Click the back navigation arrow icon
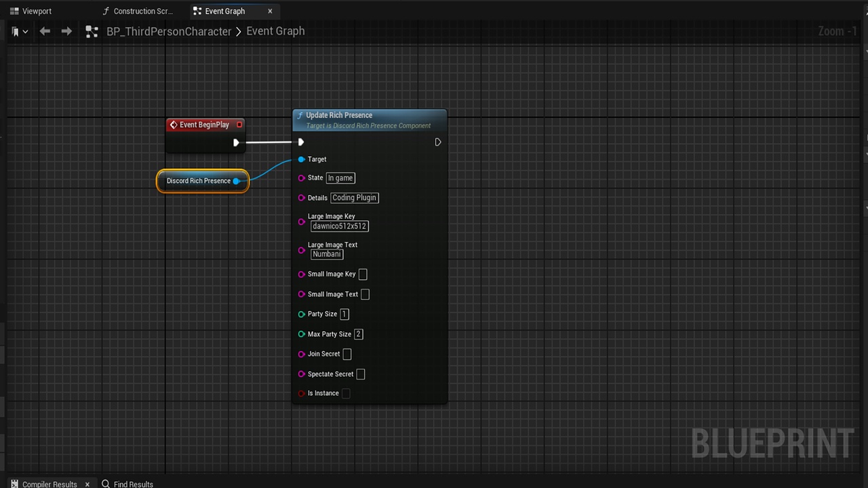Image resolution: width=868 pixels, height=488 pixels. coord(45,31)
